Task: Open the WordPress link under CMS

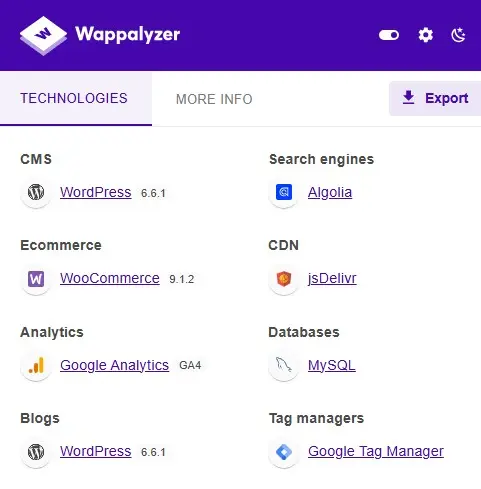Action: pyautogui.click(x=96, y=192)
